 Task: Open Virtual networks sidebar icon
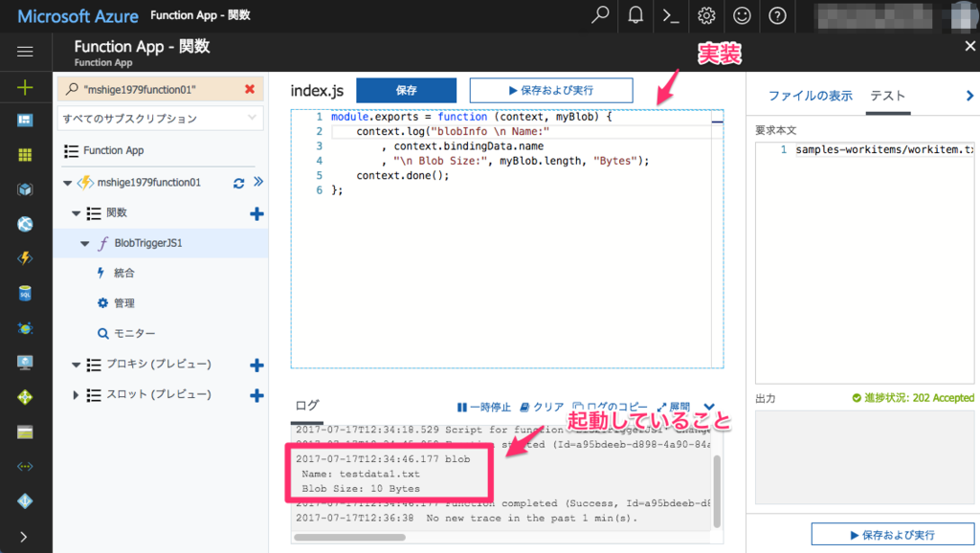pos(25,466)
